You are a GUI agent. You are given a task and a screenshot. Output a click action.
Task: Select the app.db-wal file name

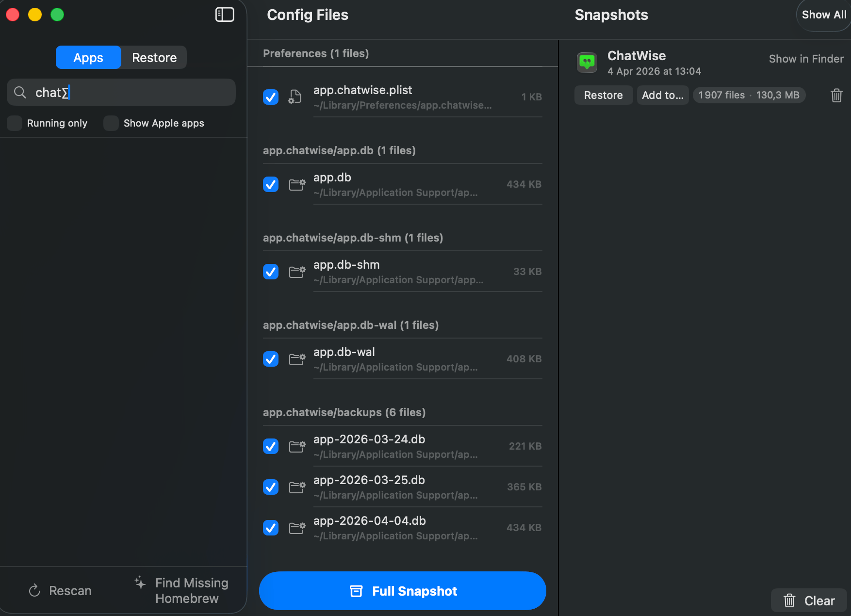tap(344, 352)
